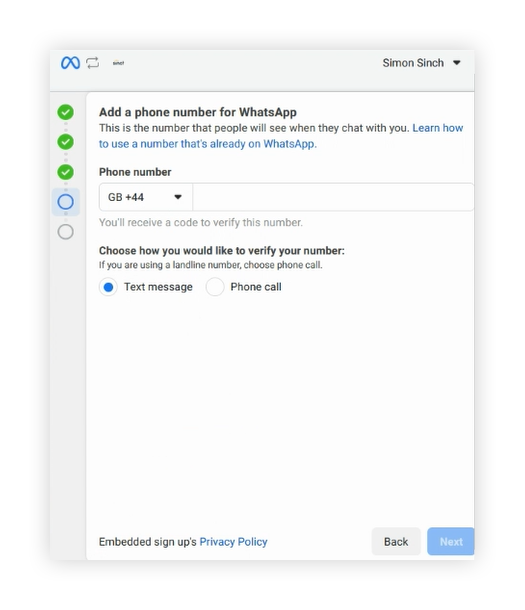Select the first completed step checkmark

[x=65, y=112]
